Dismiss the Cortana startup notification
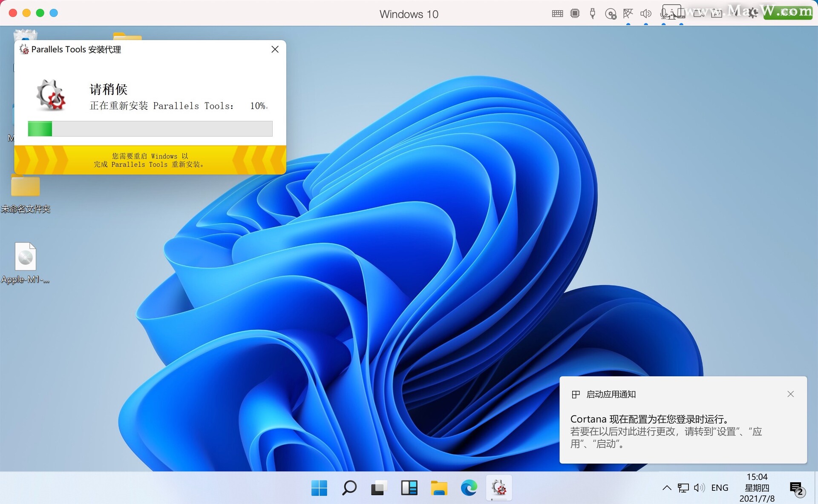This screenshot has width=818, height=504. coord(791,394)
